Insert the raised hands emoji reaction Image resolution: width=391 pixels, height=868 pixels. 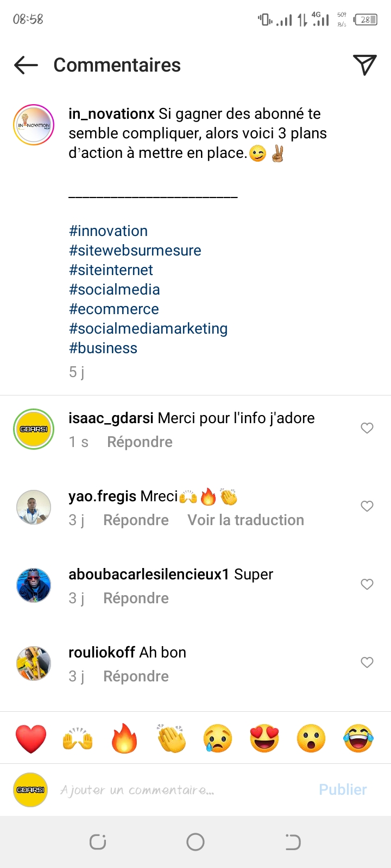coord(78,738)
